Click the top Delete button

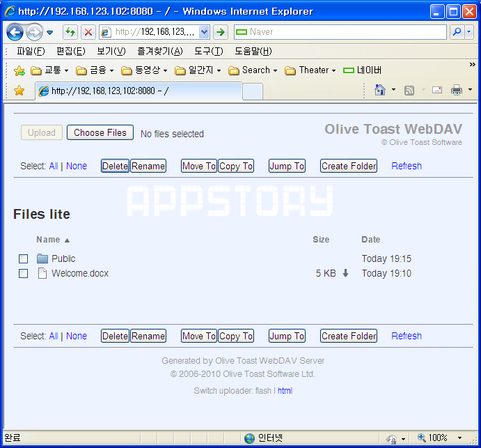pos(115,166)
